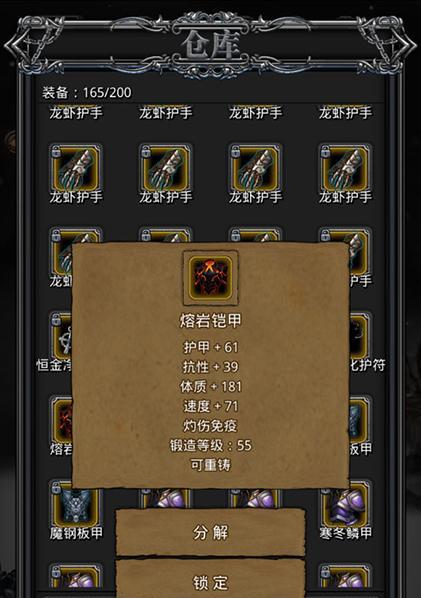Click the 装备 165/200 capacity label
Viewport: 421px width, 598px height.
tap(87, 92)
